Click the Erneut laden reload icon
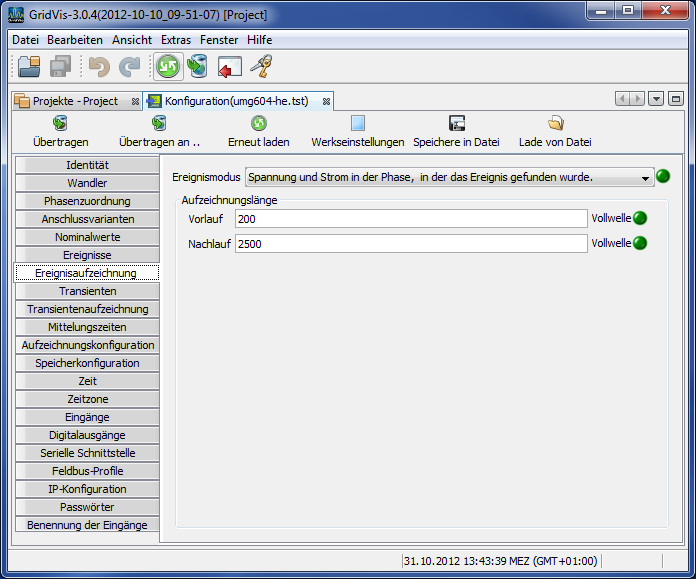This screenshot has width=696, height=579. coord(259,123)
